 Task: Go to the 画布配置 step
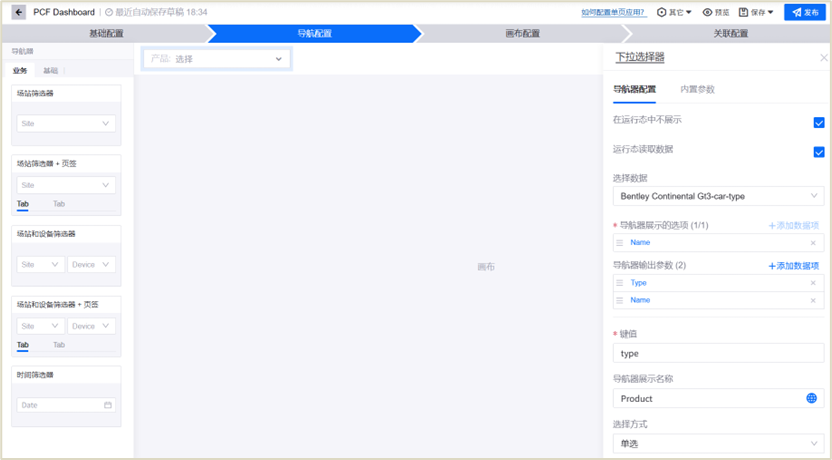click(x=522, y=33)
